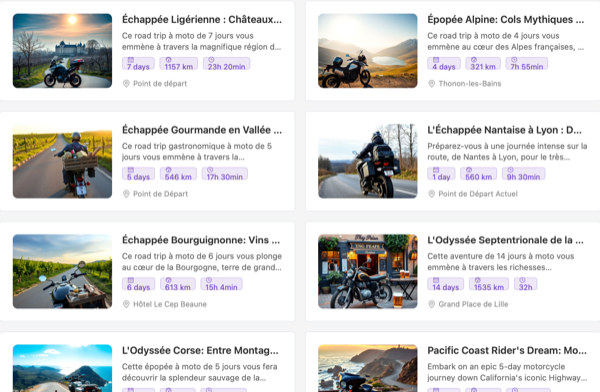Open the Épopée Alpine motorcycle lake thumbnail
Screen dimensions: 600x392
point(368,51)
